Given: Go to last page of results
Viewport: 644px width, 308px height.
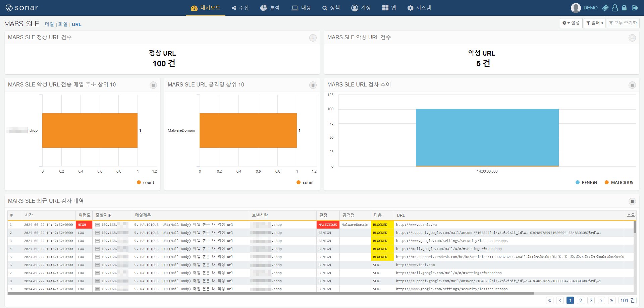Looking at the screenshot, I should [612, 300].
